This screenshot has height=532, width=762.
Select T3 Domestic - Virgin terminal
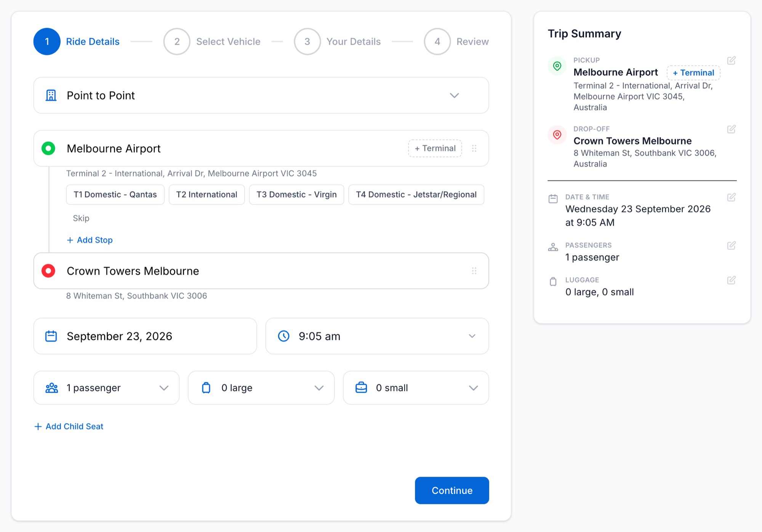296,195
